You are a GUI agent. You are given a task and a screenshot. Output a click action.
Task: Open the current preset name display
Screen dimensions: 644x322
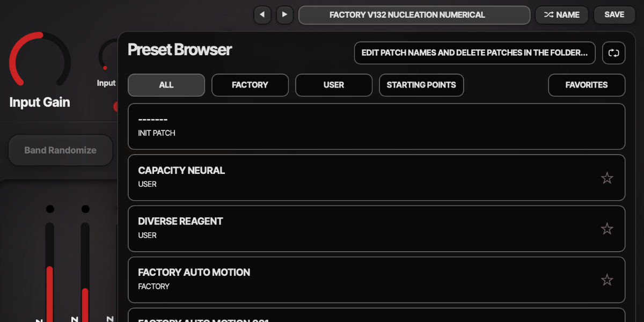click(414, 15)
